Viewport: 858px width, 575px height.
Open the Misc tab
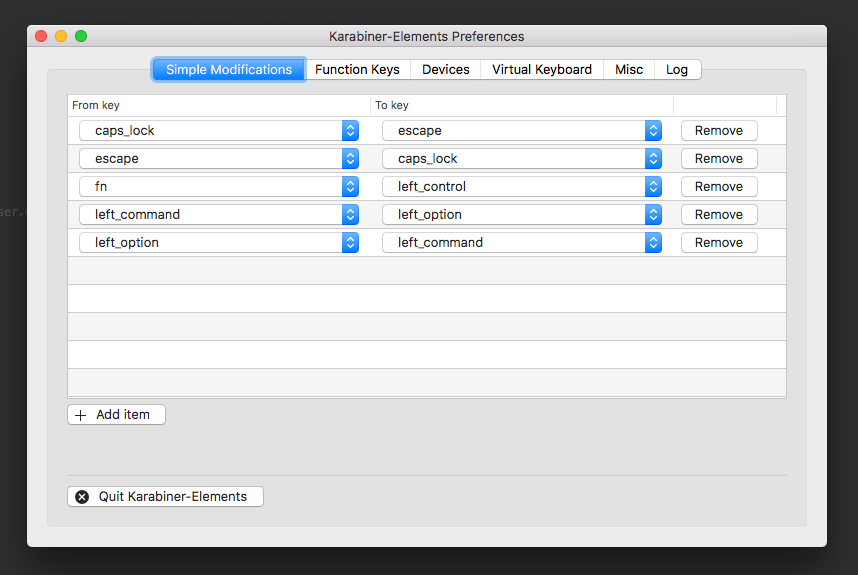click(629, 69)
